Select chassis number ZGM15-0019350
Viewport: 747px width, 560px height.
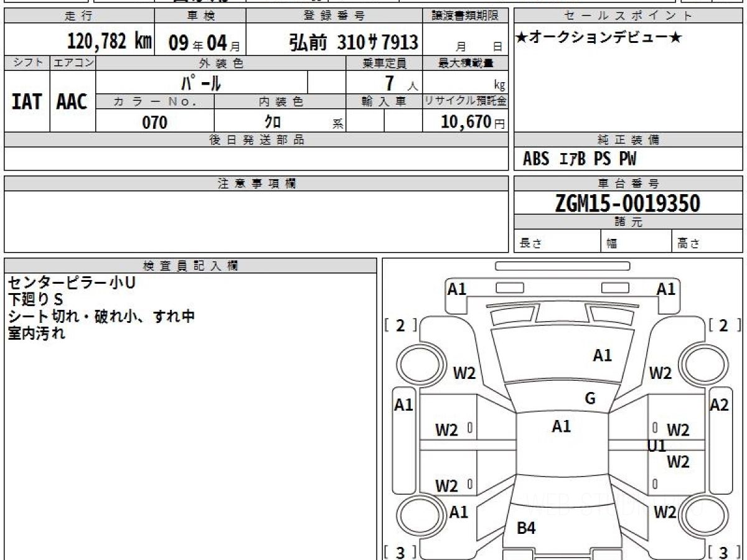tap(627, 203)
